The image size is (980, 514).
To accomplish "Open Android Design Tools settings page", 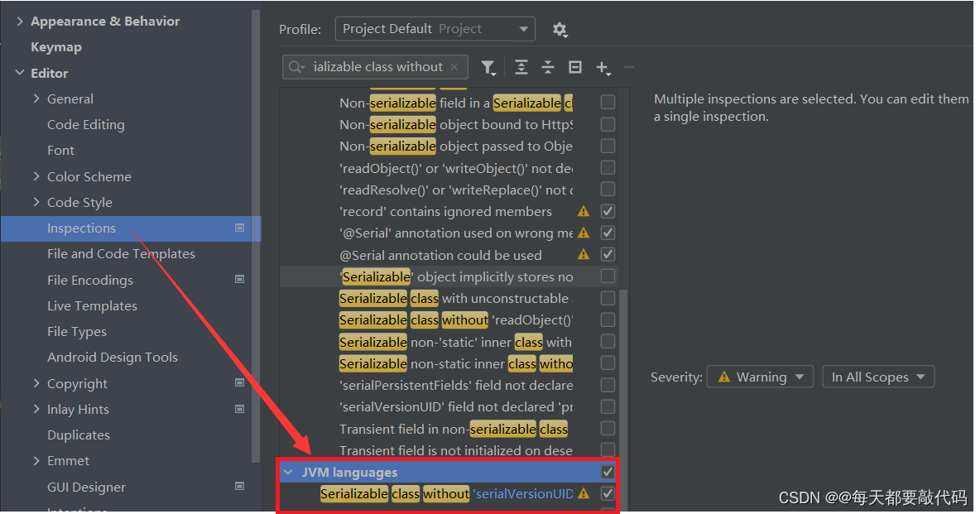I will [113, 357].
